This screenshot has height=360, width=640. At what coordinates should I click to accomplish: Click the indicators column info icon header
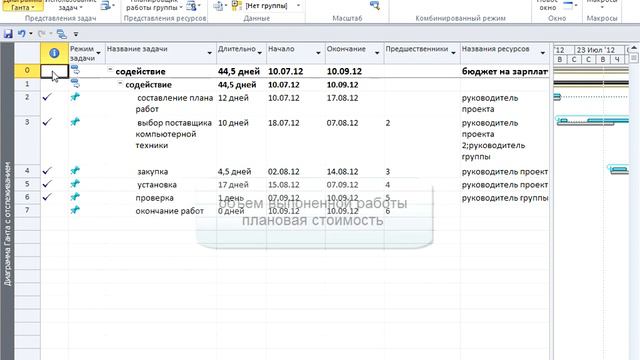[x=54, y=53]
